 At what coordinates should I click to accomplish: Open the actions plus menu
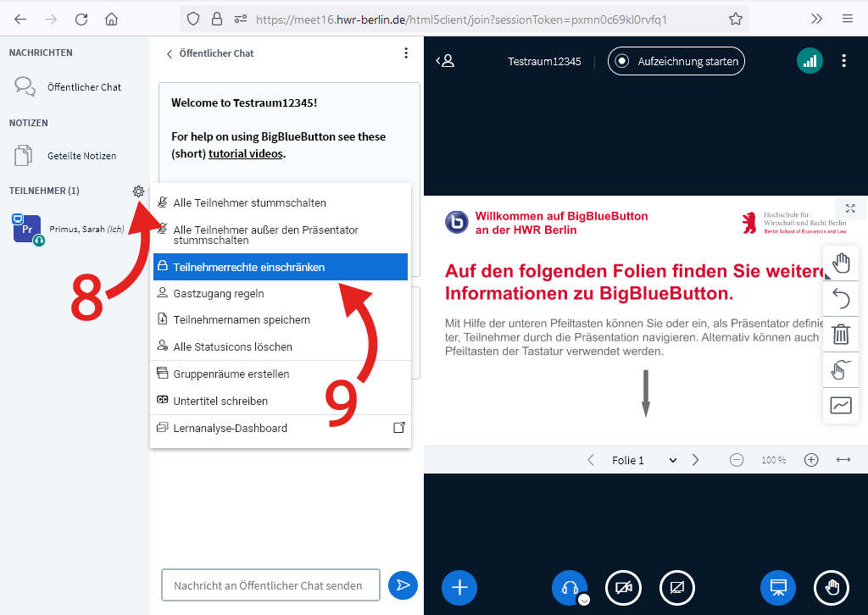pos(459,587)
